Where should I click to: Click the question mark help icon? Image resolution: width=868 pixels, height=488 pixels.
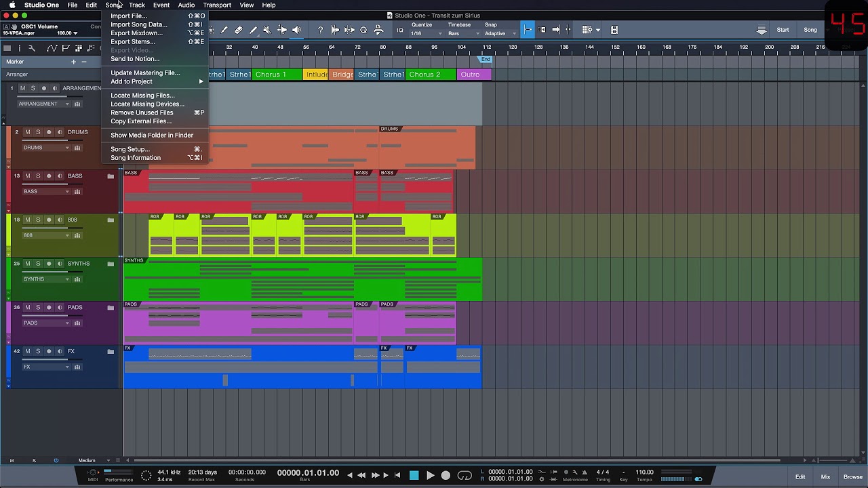point(320,30)
